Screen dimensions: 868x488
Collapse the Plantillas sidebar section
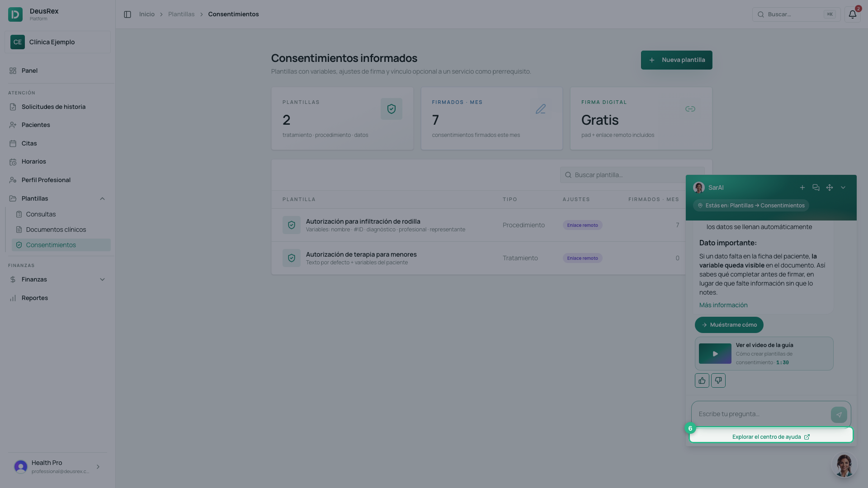(102, 199)
